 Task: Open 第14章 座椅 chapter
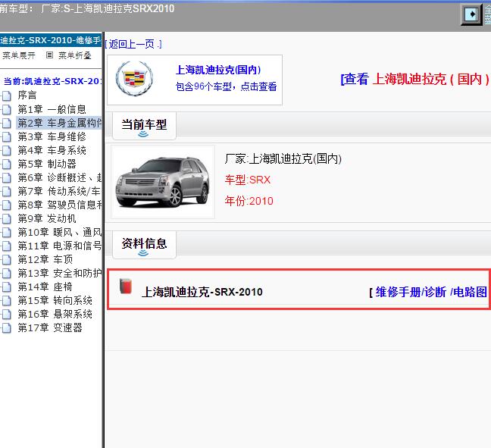tap(45, 287)
